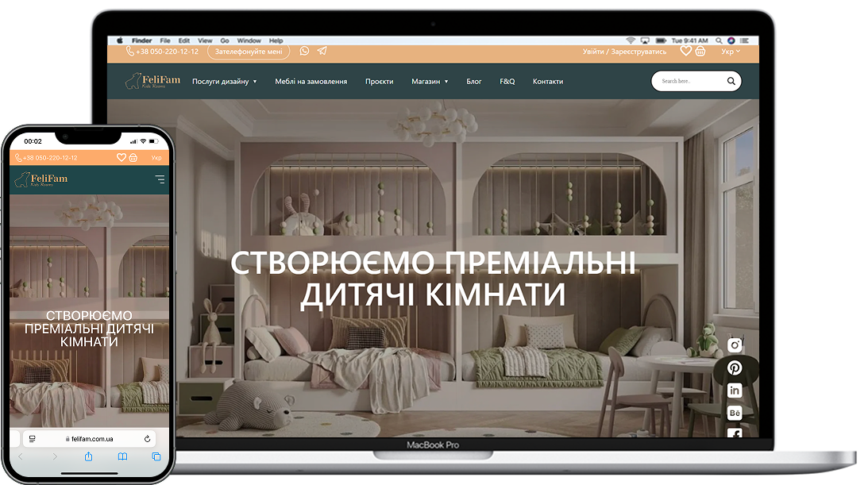Tap the back arrow in phone browser toolbar
This screenshot has height=485, width=868.
[21, 456]
